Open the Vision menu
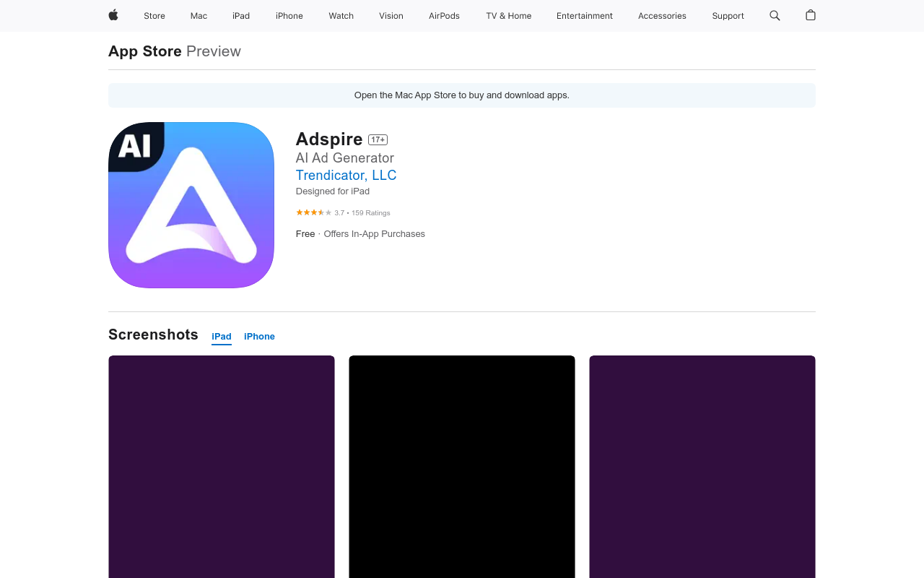The width and height of the screenshot is (924, 578). tap(391, 16)
